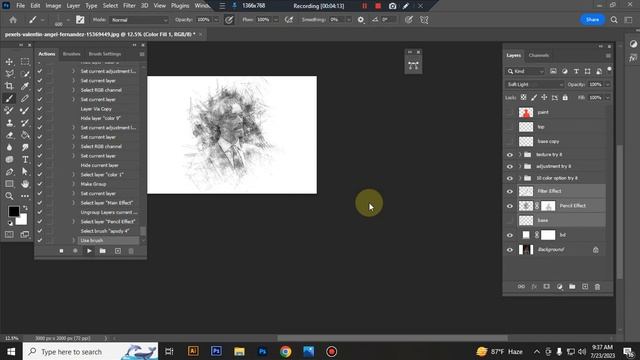Screen dimensions: 640x360
Task: Select the Eyedropper tool
Action: point(25,86)
